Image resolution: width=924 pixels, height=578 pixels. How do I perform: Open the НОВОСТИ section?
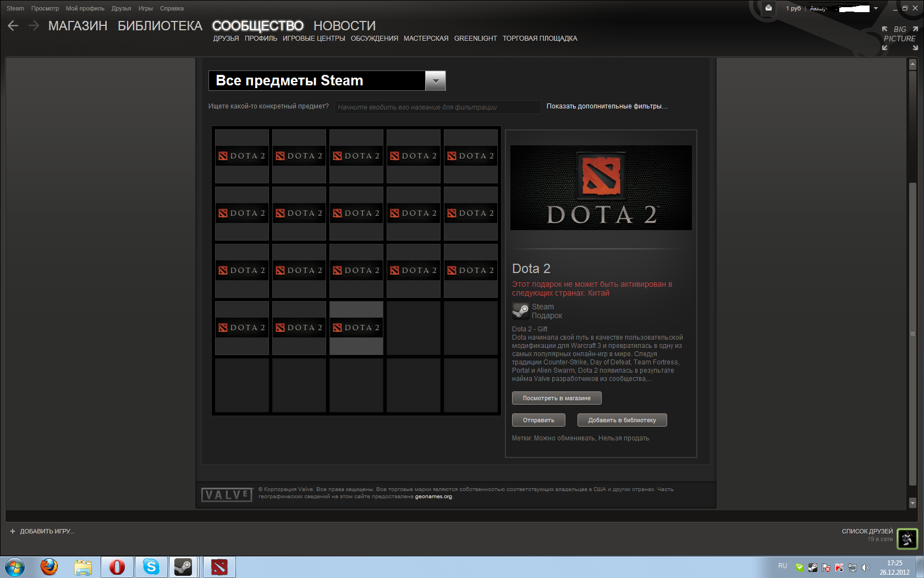[345, 26]
